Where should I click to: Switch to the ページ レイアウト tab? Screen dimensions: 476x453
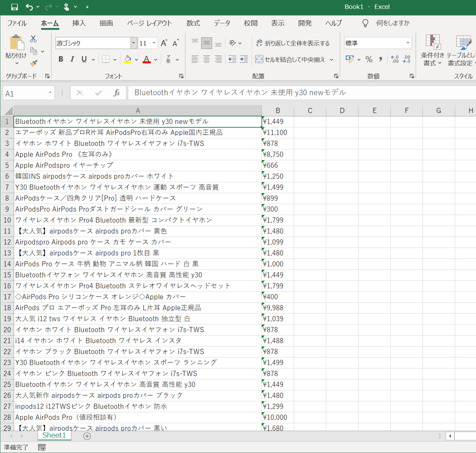150,23
